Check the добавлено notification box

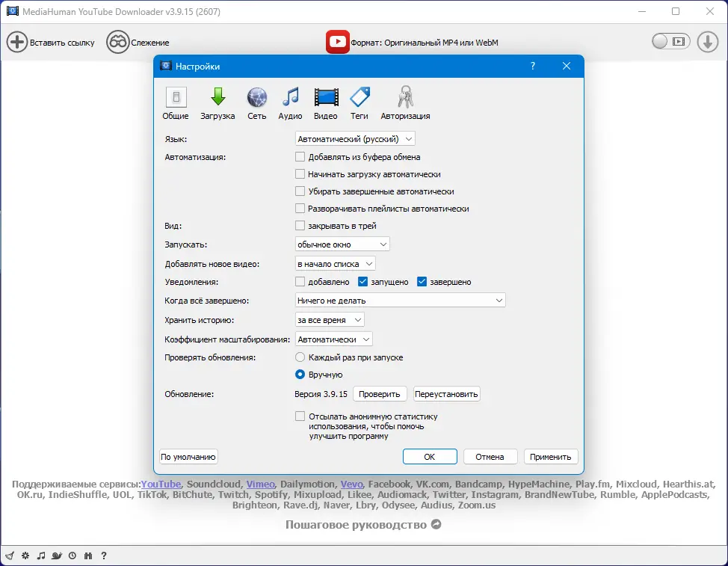[300, 282]
